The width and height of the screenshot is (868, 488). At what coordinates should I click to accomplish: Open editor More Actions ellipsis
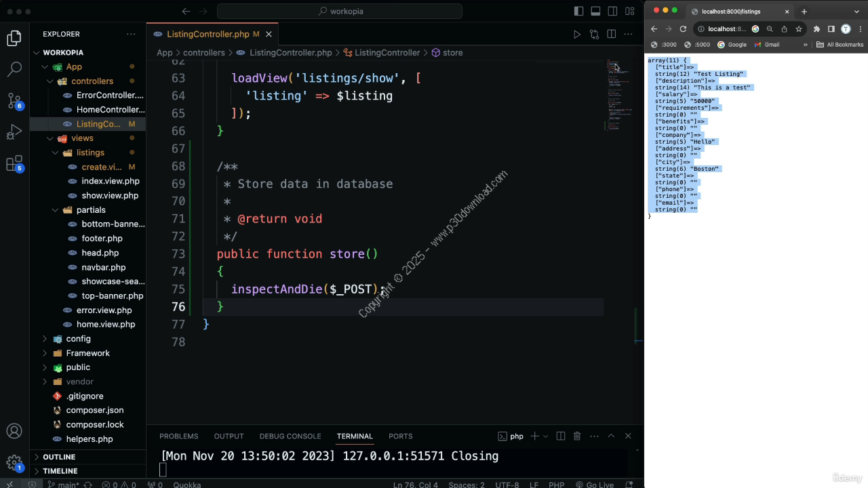pyautogui.click(x=628, y=34)
